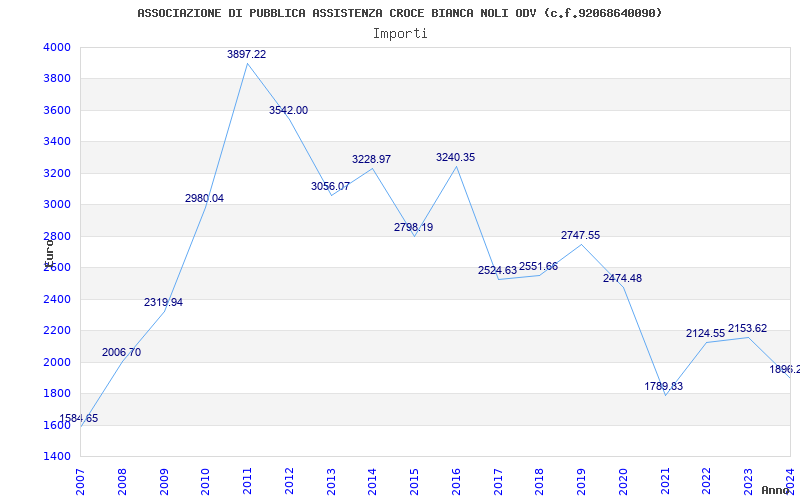Click the x-axis year 2015
The image size is (800, 500).
414,482
